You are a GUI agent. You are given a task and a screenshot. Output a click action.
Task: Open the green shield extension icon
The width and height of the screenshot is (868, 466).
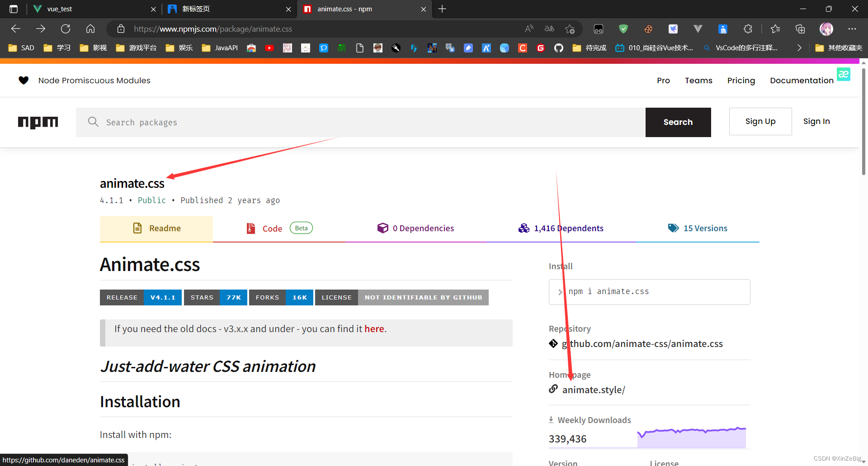point(623,29)
